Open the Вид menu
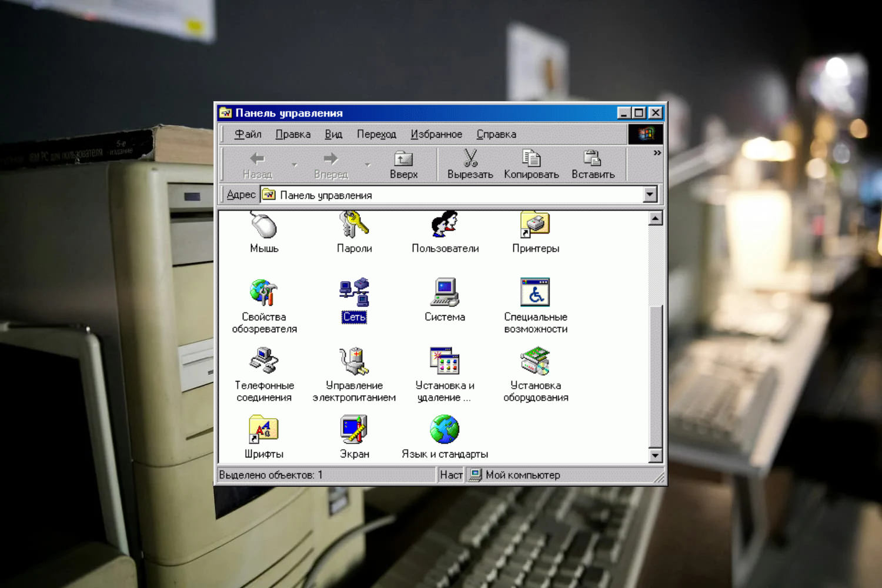882x588 pixels. point(333,134)
